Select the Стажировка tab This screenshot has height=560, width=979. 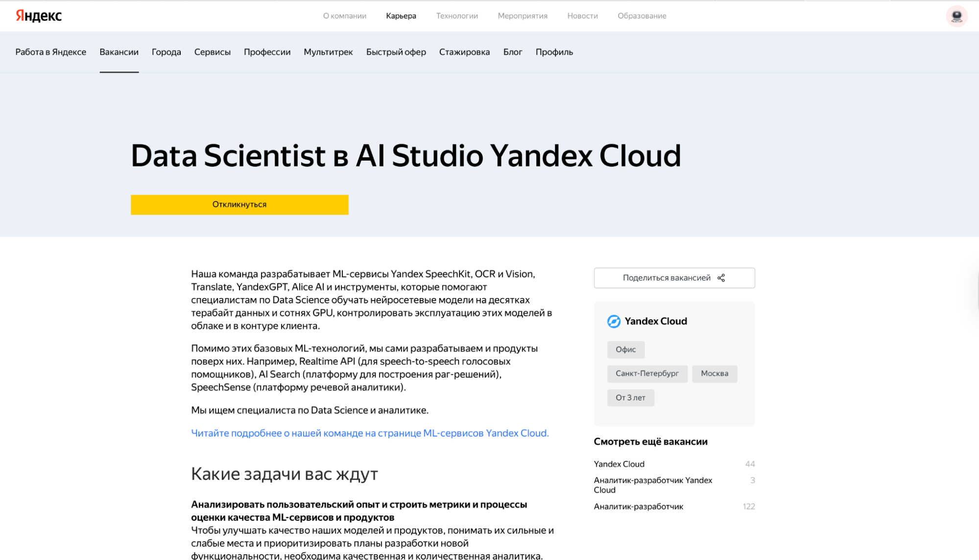[464, 52]
